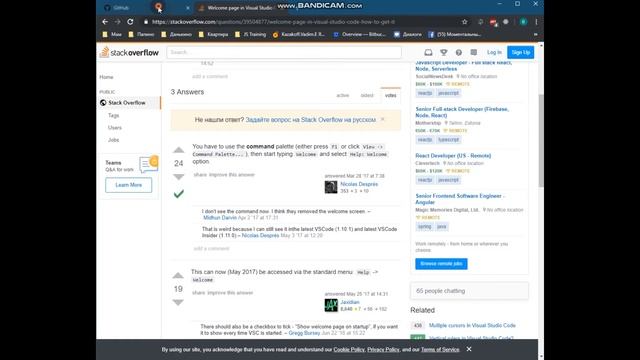Click the Browse remote jobs button
This screenshot has width=640, height=360.
[441, 264]
